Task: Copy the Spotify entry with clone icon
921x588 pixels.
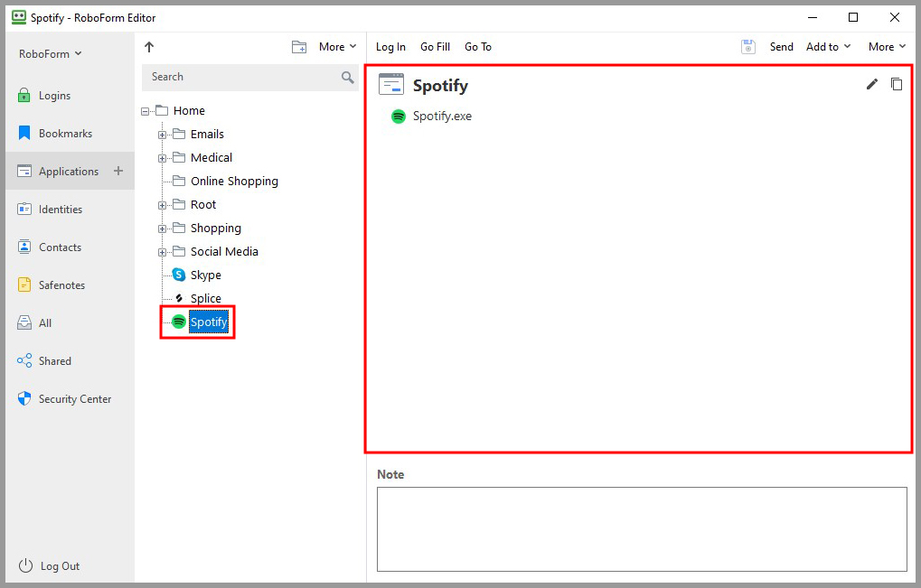Action: [897, 85]
